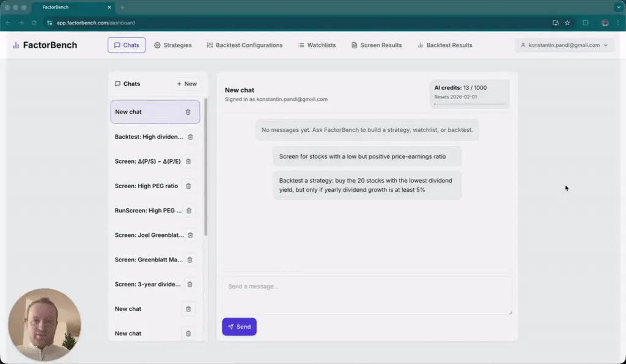Switch to the Chats tab
Screen dimensions: 626x364
pos(127,45)
